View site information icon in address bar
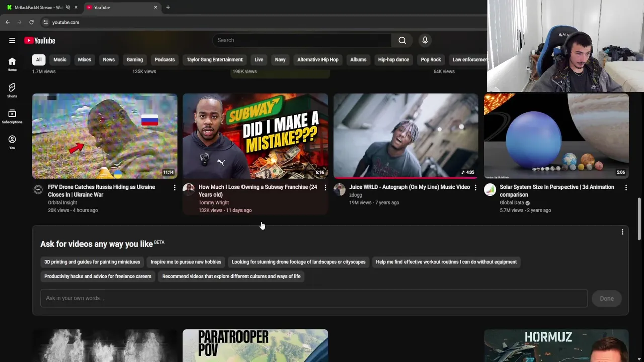Screen dimensions: 644x362 [x=46, y=22]
